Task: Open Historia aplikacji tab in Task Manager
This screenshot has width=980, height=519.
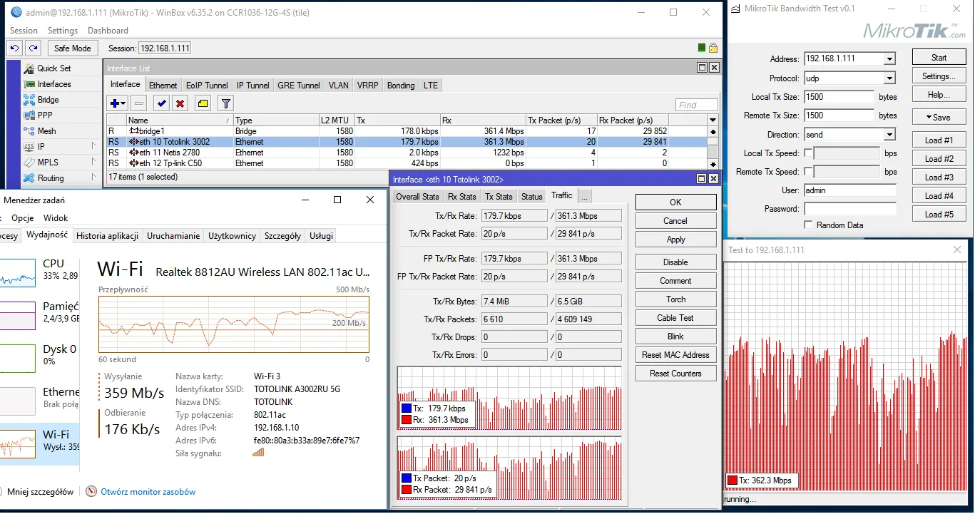Action: pos(108,235)
